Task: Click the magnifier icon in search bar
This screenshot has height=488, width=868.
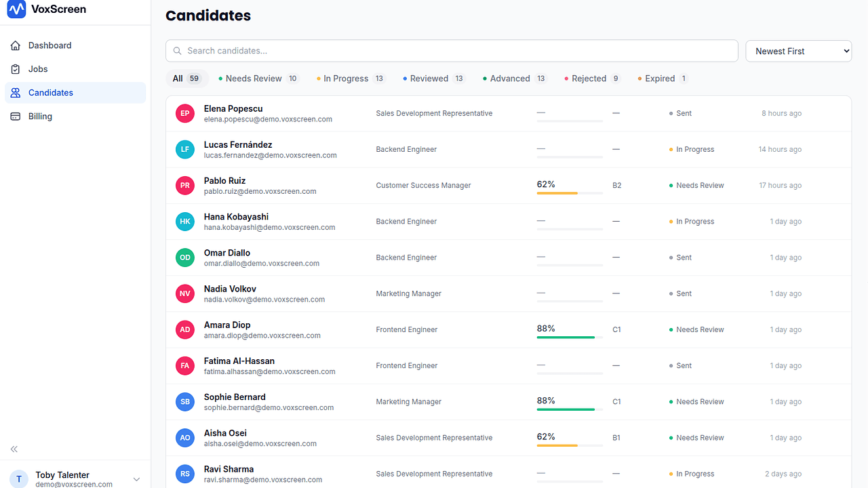Action: point(178,51)
